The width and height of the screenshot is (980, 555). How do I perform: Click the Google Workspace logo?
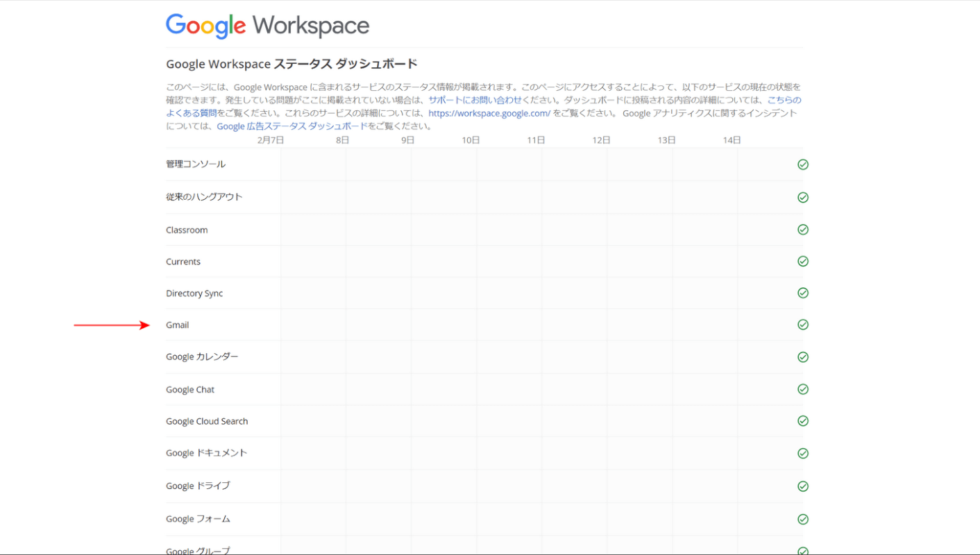(267, 26)
